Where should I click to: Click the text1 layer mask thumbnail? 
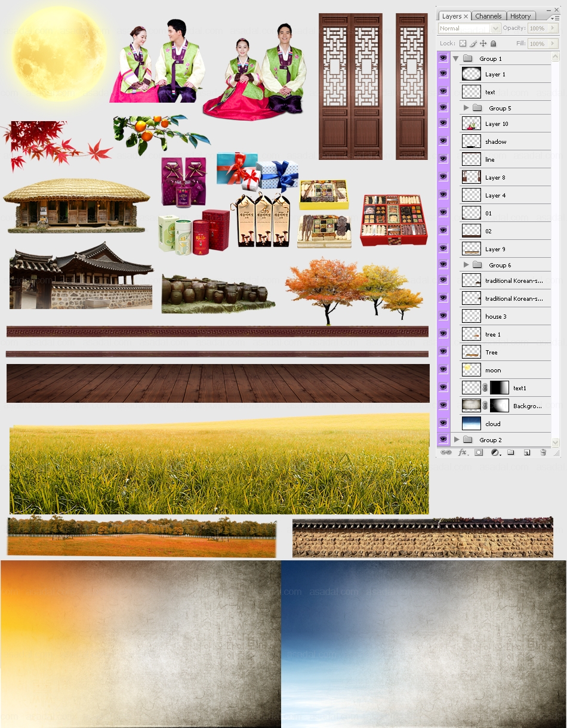(x=500, y=388)
